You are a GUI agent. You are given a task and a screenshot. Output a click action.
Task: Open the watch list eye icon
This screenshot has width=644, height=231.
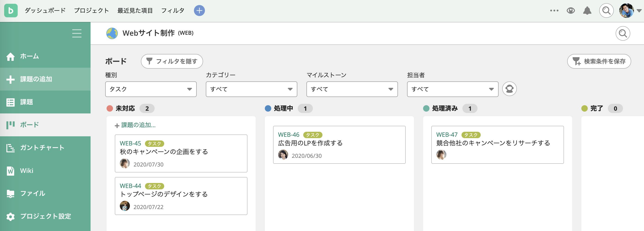[571, 11]
